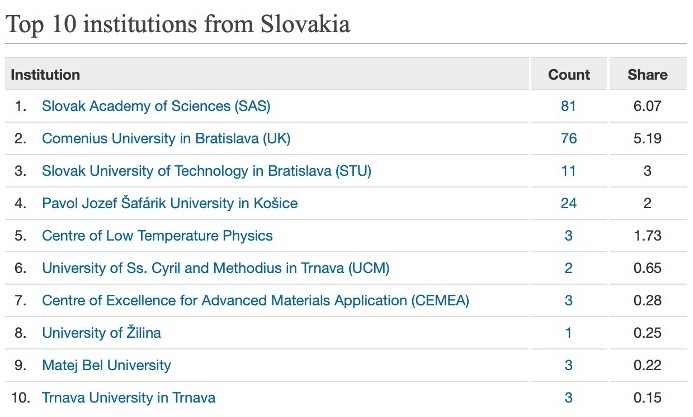Open Centre of Low Temperature Physics link

[157, 235]
